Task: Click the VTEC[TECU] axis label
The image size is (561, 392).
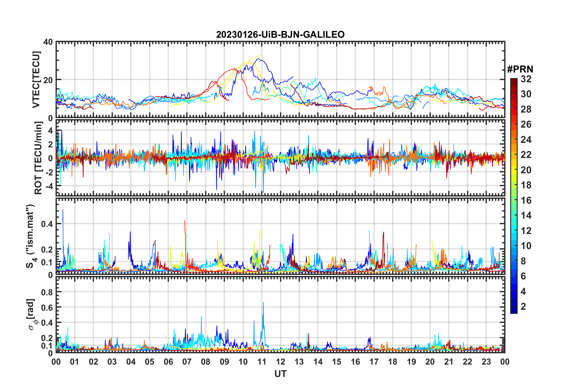Action: (x=36, y=80)
